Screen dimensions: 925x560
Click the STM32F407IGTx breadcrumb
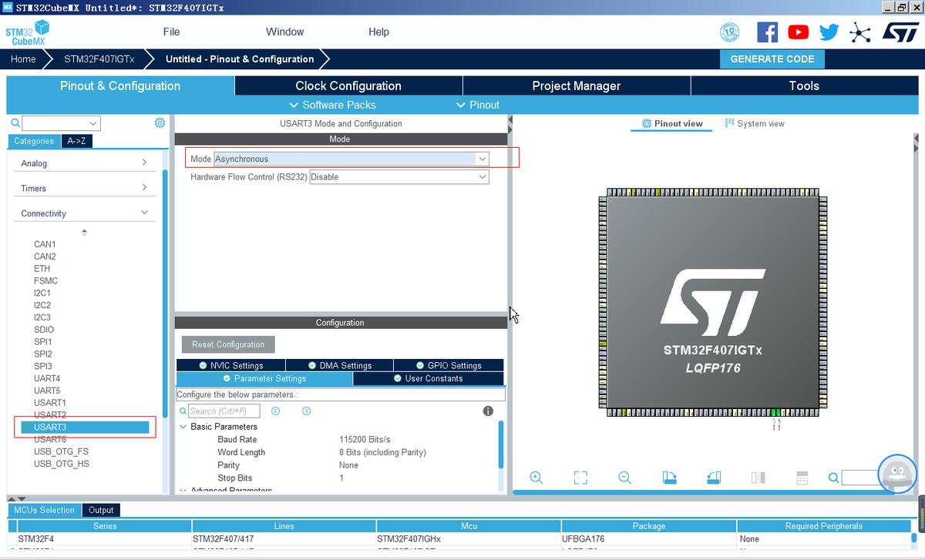click(x=99, y=59)
